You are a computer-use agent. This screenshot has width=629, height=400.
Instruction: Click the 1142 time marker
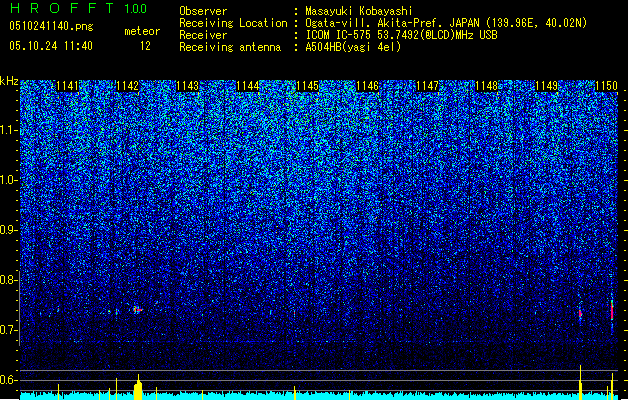pyautogui.click(x=127, y=86)
